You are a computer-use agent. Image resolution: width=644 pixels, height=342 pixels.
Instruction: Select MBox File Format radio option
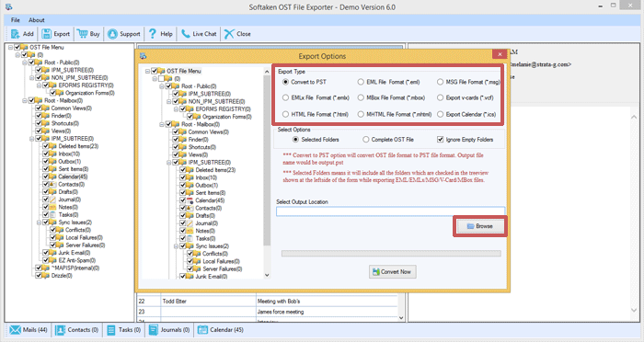(361, 97)
